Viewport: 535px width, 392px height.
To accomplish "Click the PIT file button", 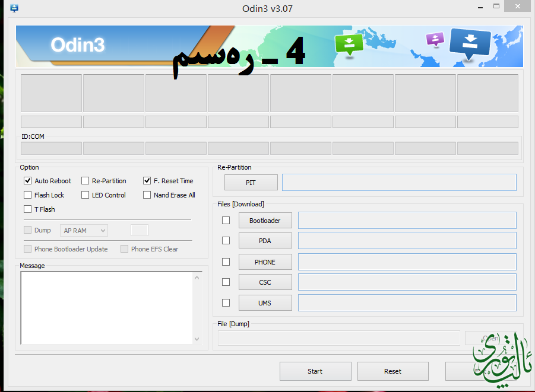I will pyautogui.click(x=251, y=183).
